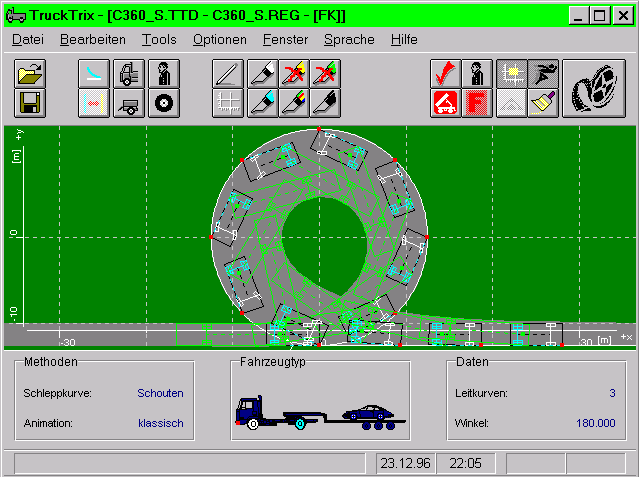The image size is (639, 477).
Task: Click the date 23.12.96 in status bar
Action: click(x=405, y=464)
